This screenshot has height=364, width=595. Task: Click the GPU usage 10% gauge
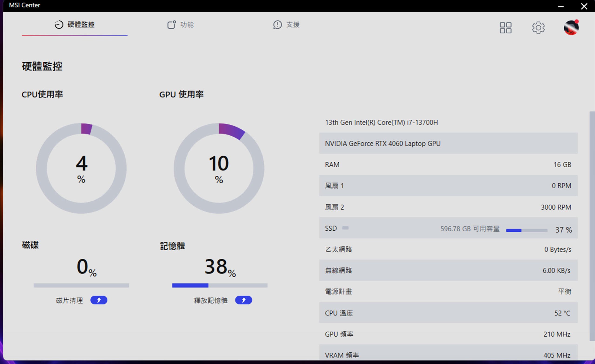(x=219, y=168)
